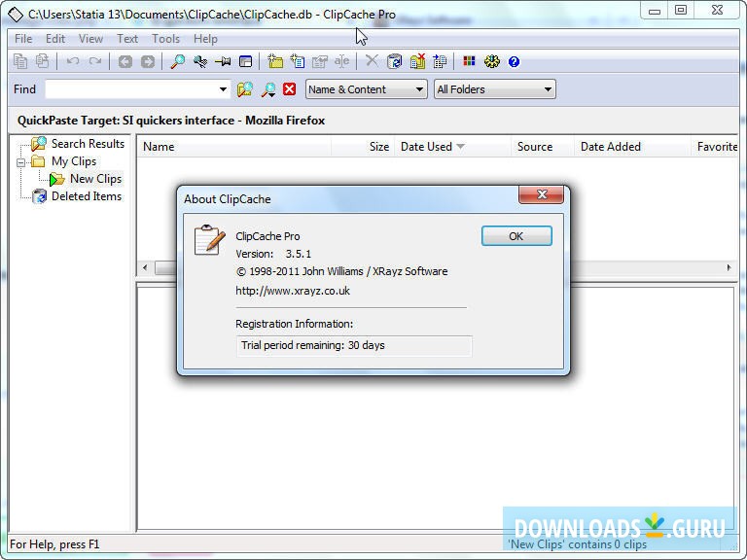Maximize the ClipCache Pro window
This screenshot has height=560, width=747.
click(x=681, y=10)
